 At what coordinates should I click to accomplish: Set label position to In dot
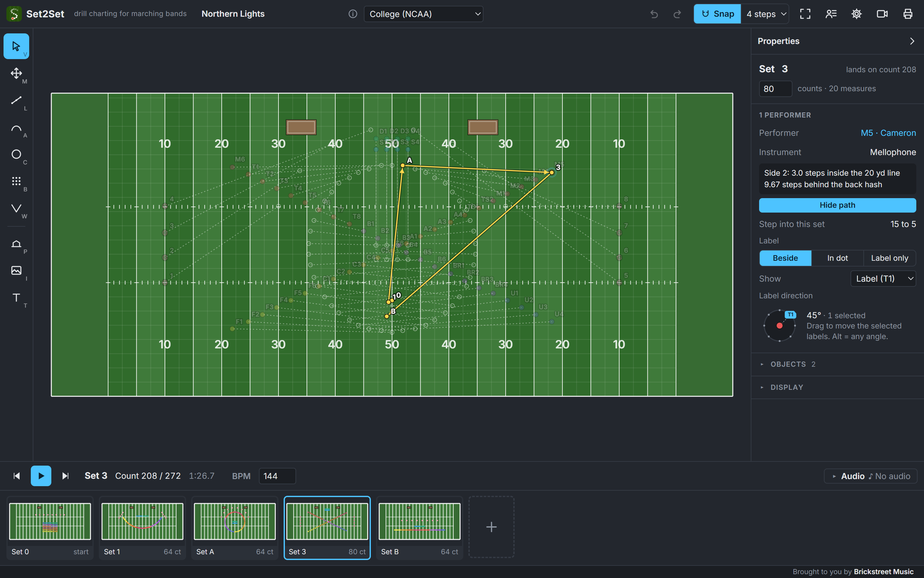coord(837,258)
